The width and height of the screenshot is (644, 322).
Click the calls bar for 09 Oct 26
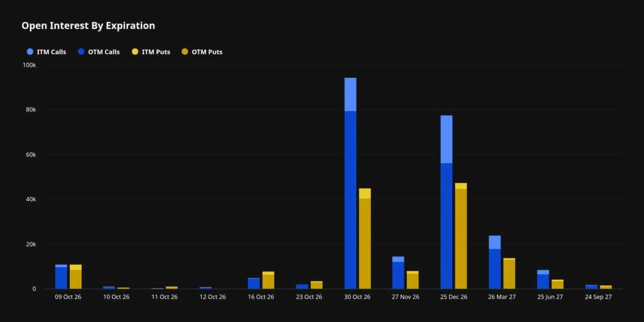61,277
